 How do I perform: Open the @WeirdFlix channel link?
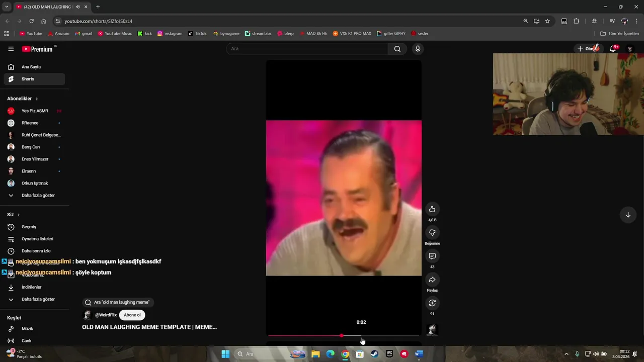point(106,315)
